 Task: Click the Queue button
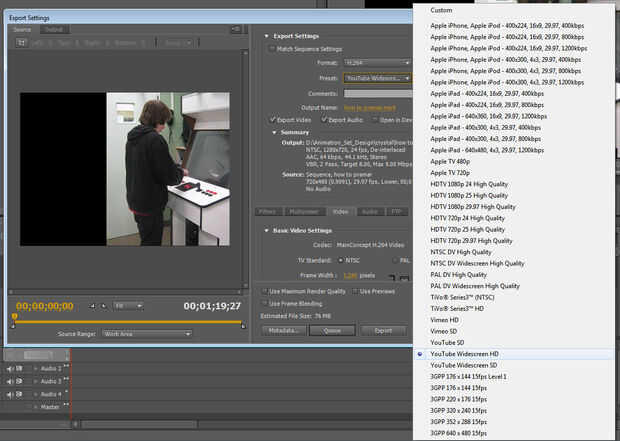tap(333, 329)
